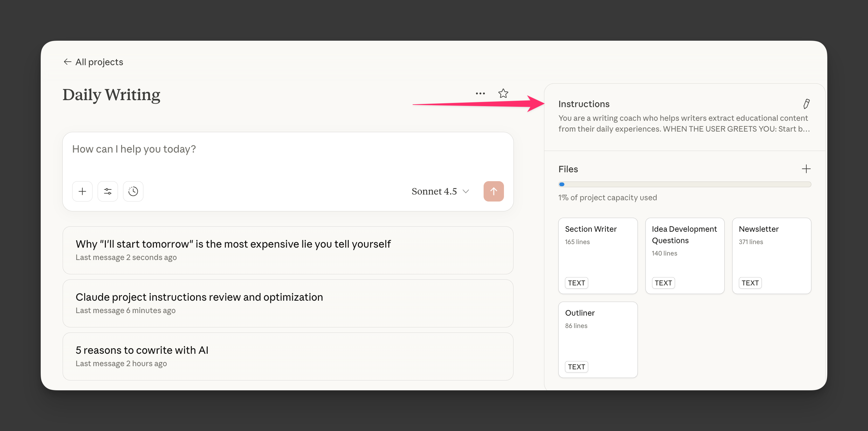The width and height of the screenshot is (868, 431).
Task: Open the "I'll start tomorrow" conversation
Action: 287,250
